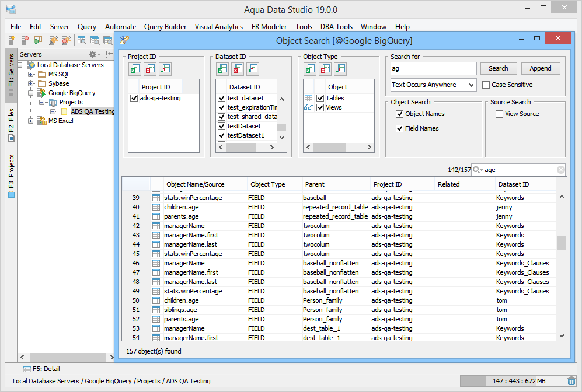This screenshot has width=582, height=392.
Task: Sort results by Object Type column
Action: (275, 184)
